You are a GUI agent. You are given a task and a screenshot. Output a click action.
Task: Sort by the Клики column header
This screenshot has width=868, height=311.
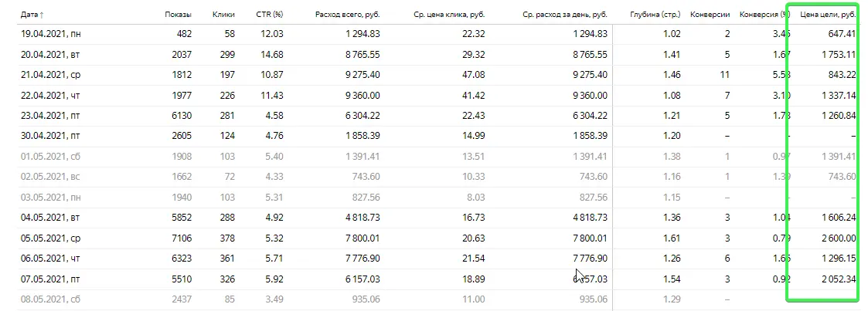(x=223, y=15)
